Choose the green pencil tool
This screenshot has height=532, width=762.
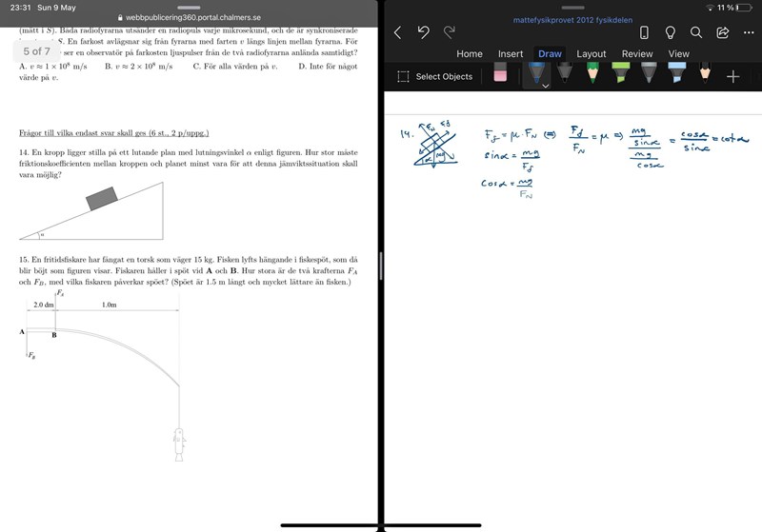(x=592, y=71)
